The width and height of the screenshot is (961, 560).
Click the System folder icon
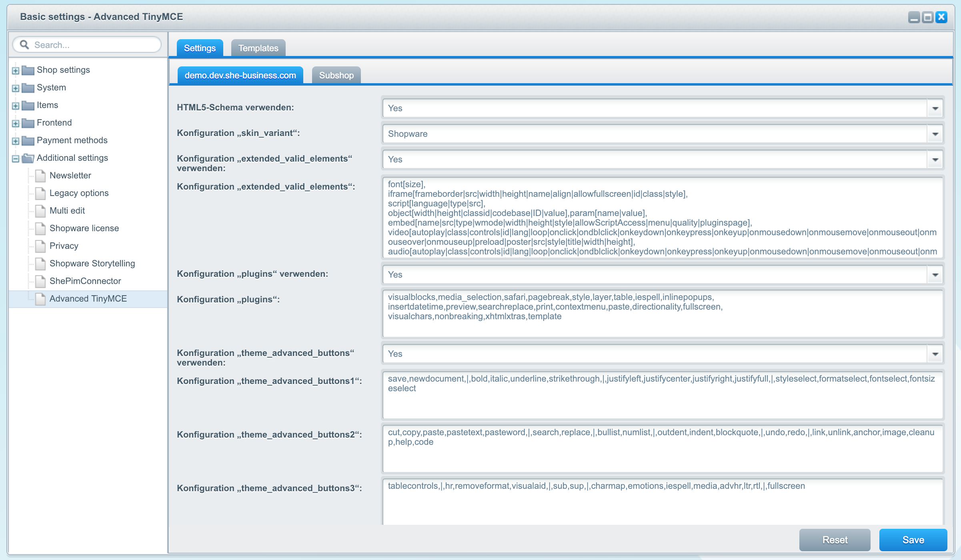(x=28, y=88)
